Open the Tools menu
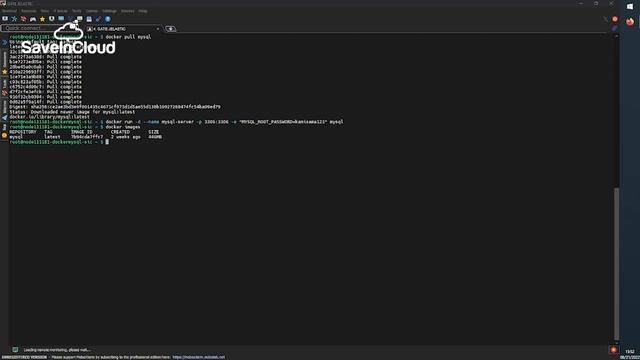 [x=76, y=11]
